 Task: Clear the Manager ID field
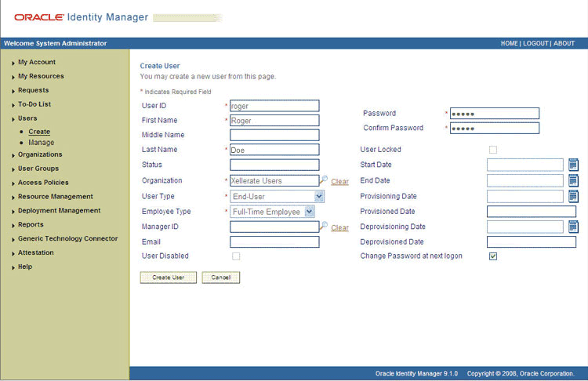339,227
